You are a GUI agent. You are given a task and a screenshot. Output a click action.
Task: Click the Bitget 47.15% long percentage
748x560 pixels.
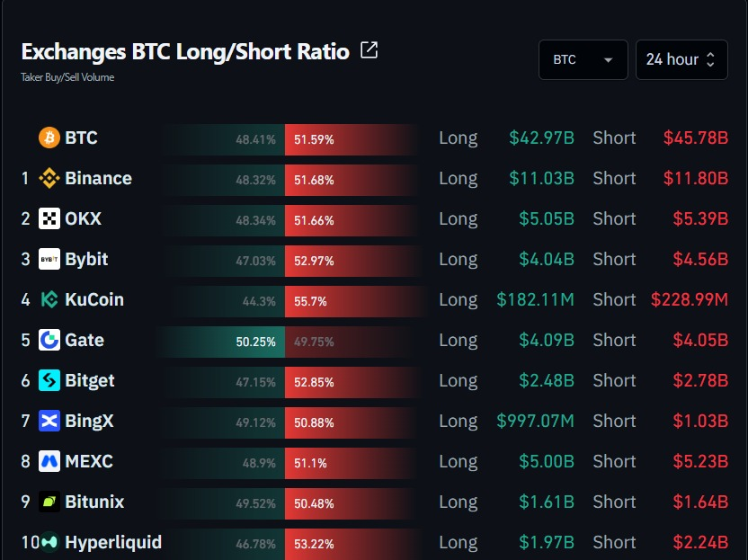click(x=255, y=383)
